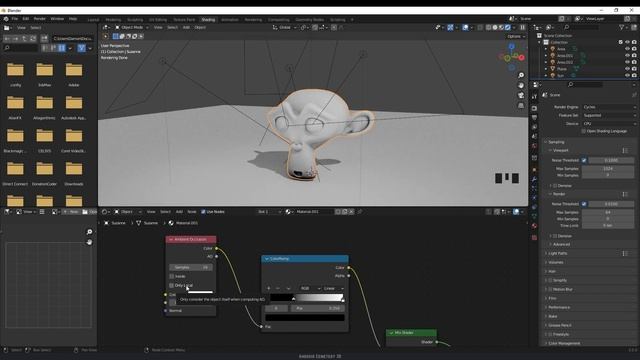The height and width of the screenshot is (360, 640).
Task: Click the Options button in viewport header
Action: [x=516, y=36]
